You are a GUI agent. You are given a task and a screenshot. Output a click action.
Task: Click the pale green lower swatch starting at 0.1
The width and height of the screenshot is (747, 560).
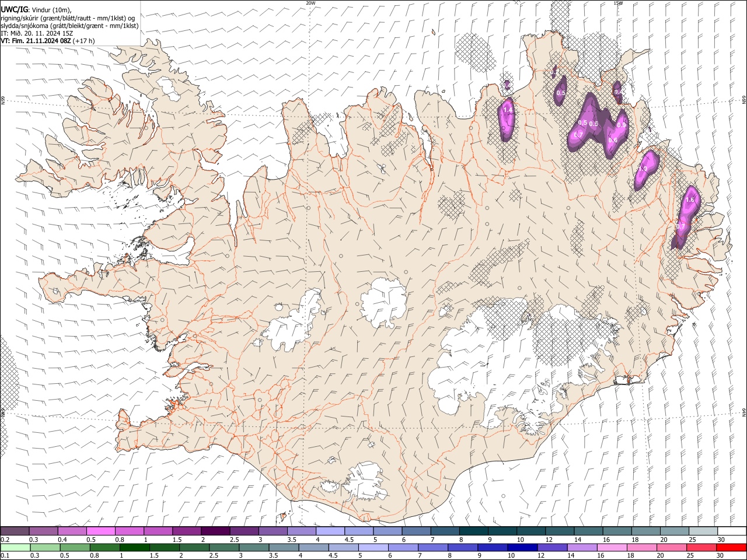coord(15,547)
